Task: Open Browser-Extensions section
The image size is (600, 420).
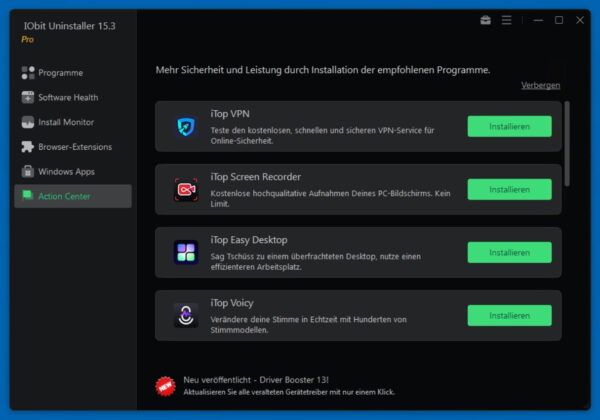Action: [x=73, y=147]
